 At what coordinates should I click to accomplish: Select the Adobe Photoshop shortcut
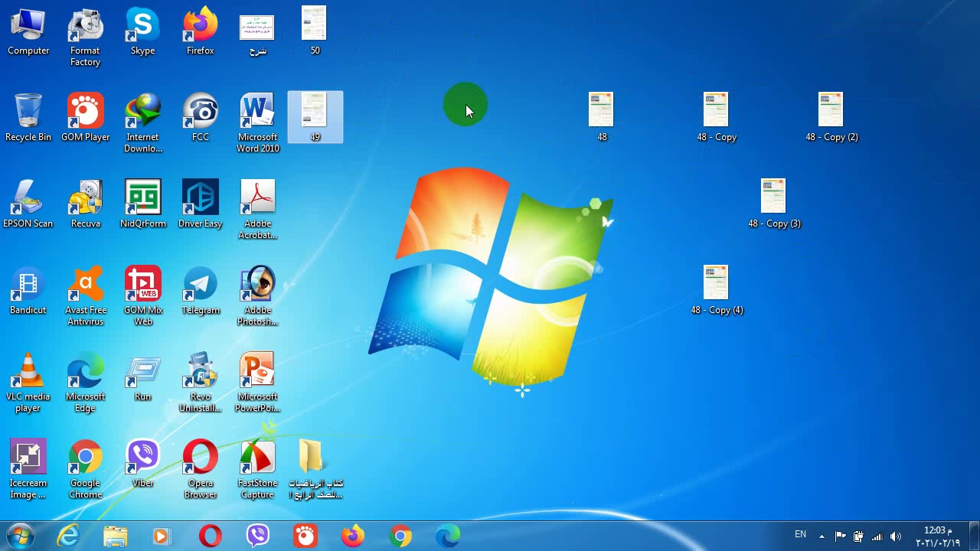tap(257, 296)
